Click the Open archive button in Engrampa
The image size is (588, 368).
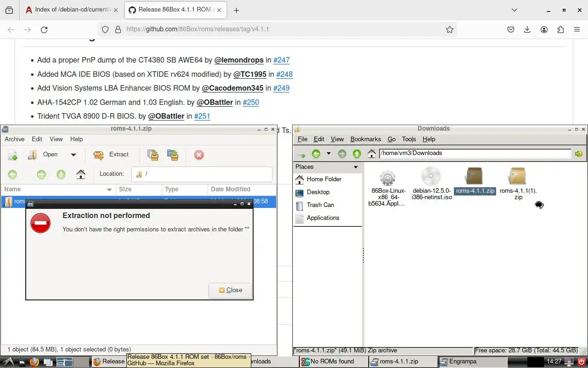pyautogui.click(x=44, y=155)
